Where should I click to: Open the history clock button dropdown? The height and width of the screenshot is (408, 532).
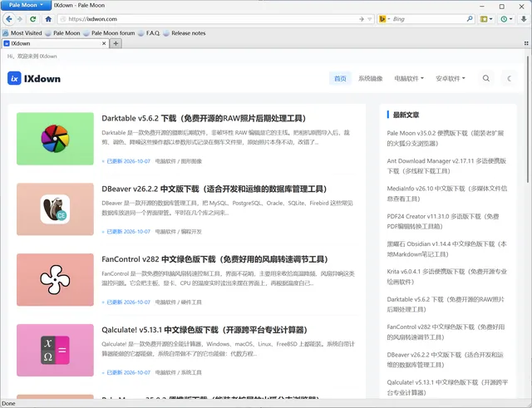pos(506,19)
